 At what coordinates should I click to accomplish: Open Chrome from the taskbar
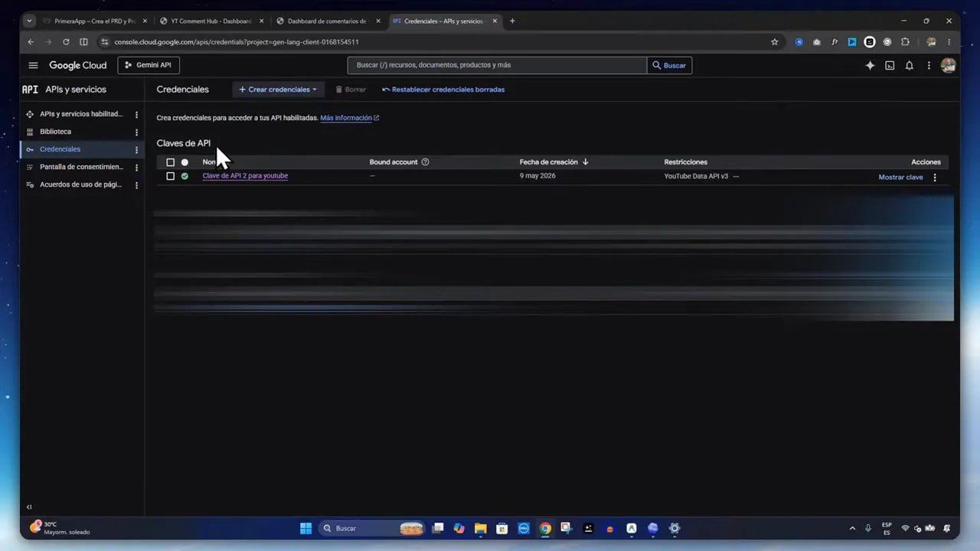coord(545,528)
